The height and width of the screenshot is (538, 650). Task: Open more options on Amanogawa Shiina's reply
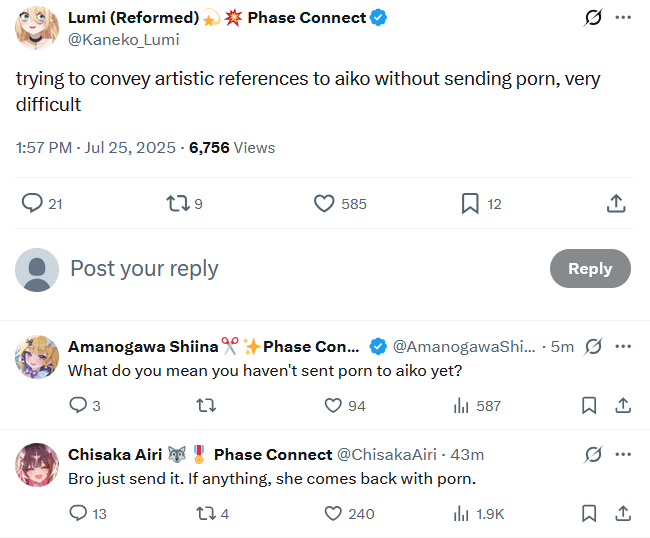[623, 346]
